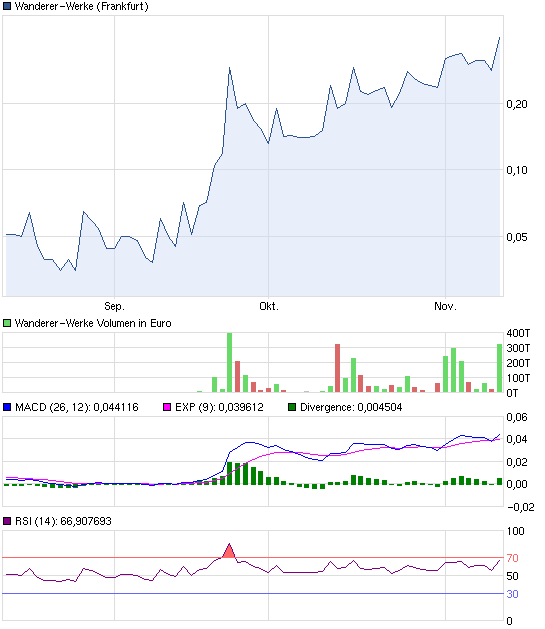Click the tallest MACD divergence histogram bar
545x629 pixels.
coord(229,473)
